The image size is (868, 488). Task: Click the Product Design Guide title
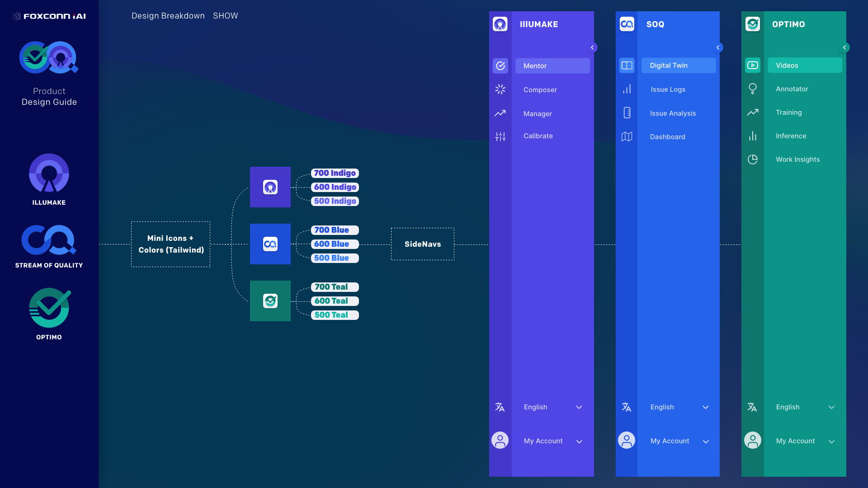pos(49,97)
